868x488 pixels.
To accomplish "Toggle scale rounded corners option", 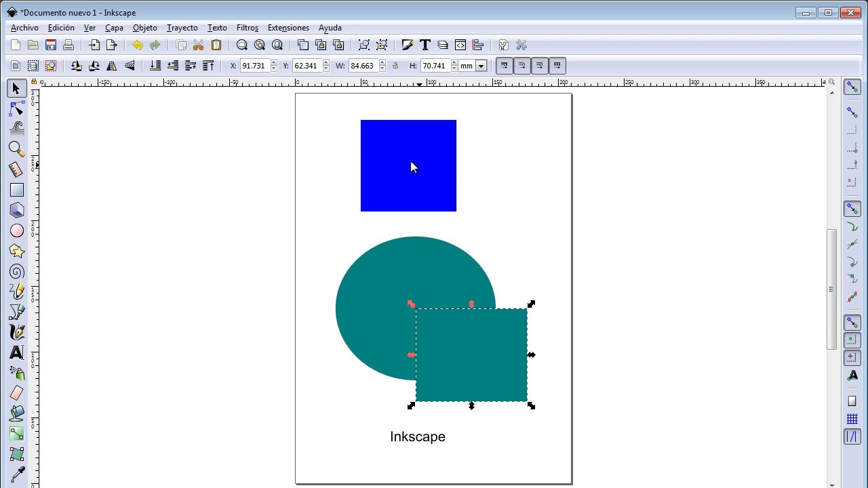I will tap(522, 66).
